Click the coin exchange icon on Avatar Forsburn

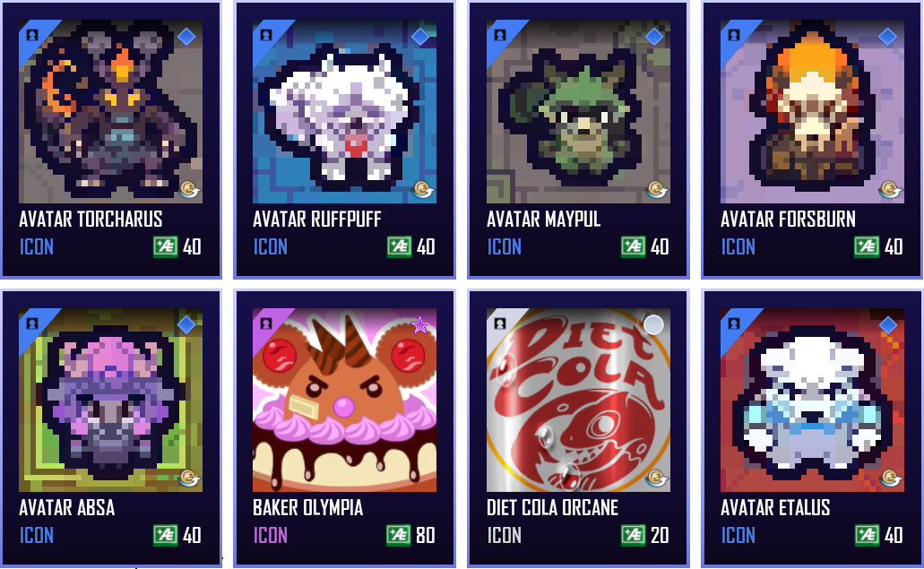pyautogui.click(x=891, y=190)
